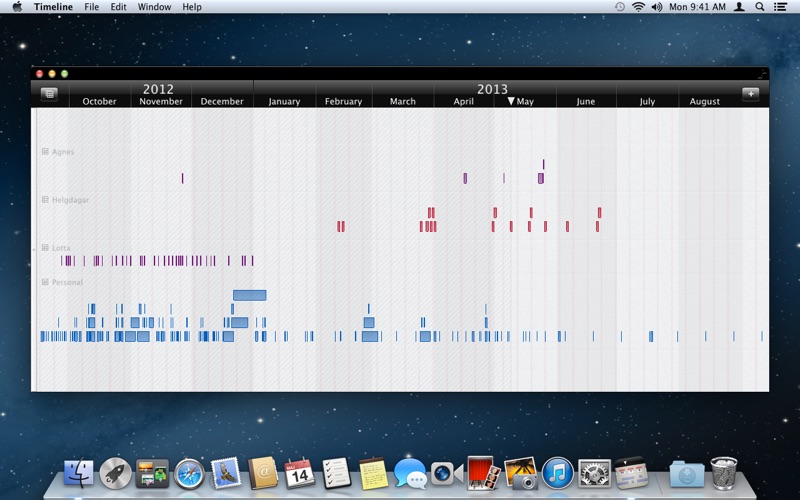
Task: Launch iTunes from the dock
Action: (557, 472)
